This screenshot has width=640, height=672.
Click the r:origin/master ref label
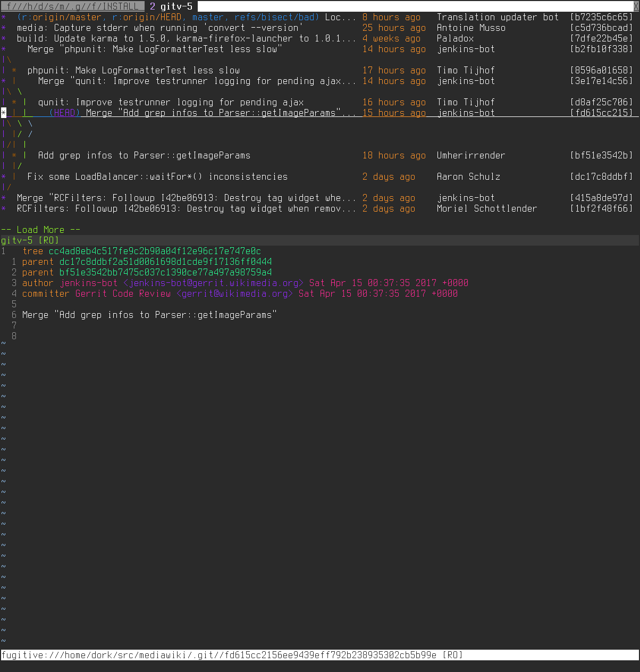(x=62, y=17)
